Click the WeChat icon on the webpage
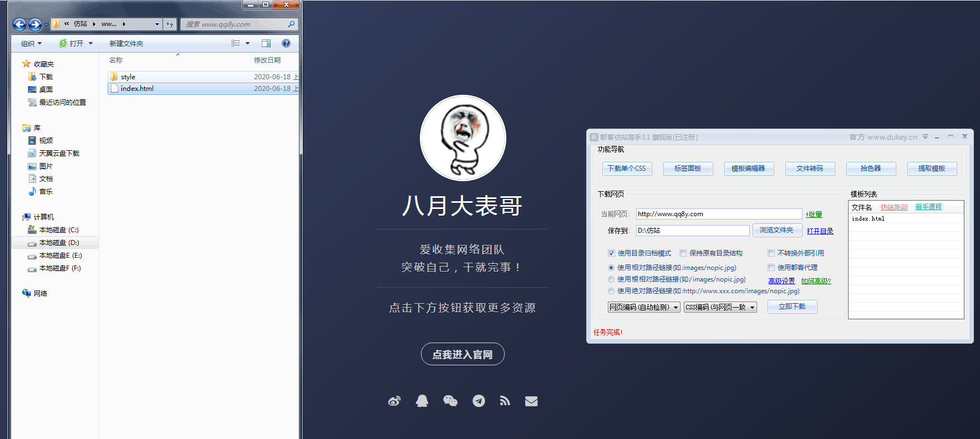 [450, 401]
